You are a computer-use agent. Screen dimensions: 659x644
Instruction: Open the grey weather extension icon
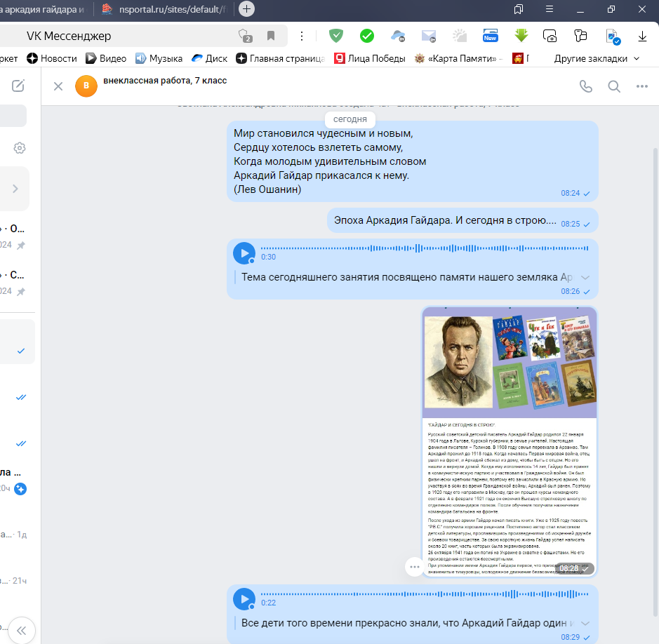[460, 36]
